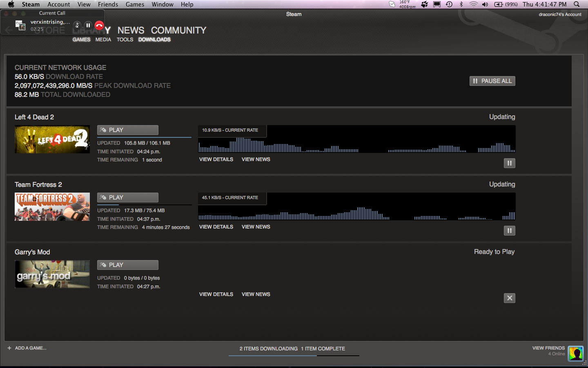Click the Ready to Play status text

tap(494, 252)
